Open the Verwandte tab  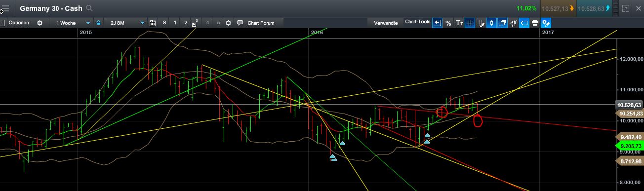coord(386,23)
